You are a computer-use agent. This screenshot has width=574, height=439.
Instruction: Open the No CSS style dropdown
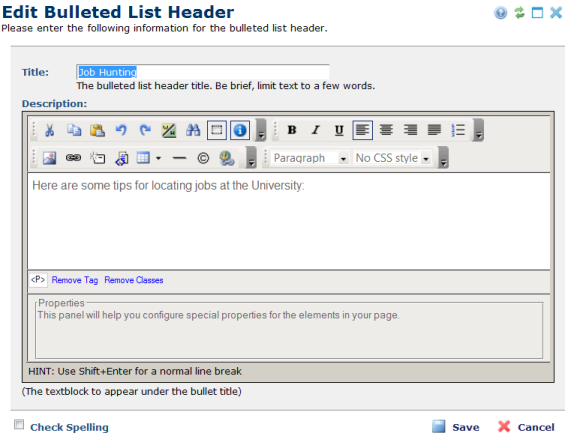click(x=392, y=158)
